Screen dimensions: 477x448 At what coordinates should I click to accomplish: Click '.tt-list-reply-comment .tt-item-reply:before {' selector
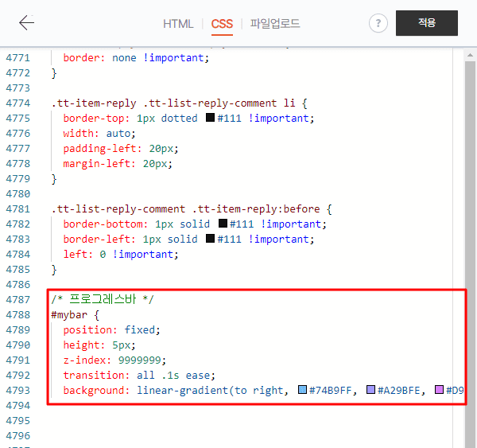192,209
